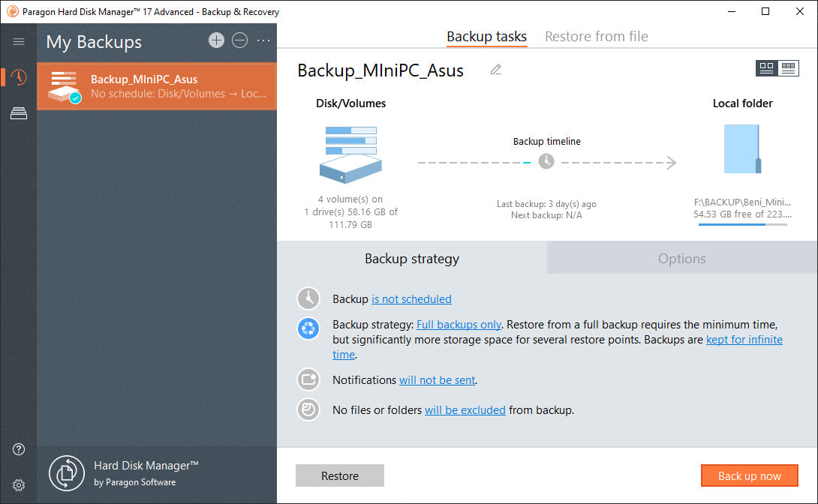Click the schedule clock icon beside Backup
The height and width of the screenshot is (504, 818).
(308, 298)
